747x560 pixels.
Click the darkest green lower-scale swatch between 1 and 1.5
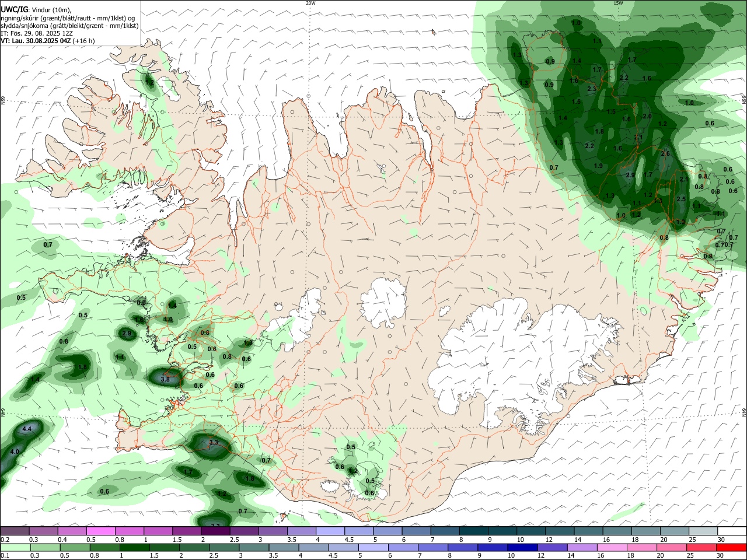coord(135,548)
